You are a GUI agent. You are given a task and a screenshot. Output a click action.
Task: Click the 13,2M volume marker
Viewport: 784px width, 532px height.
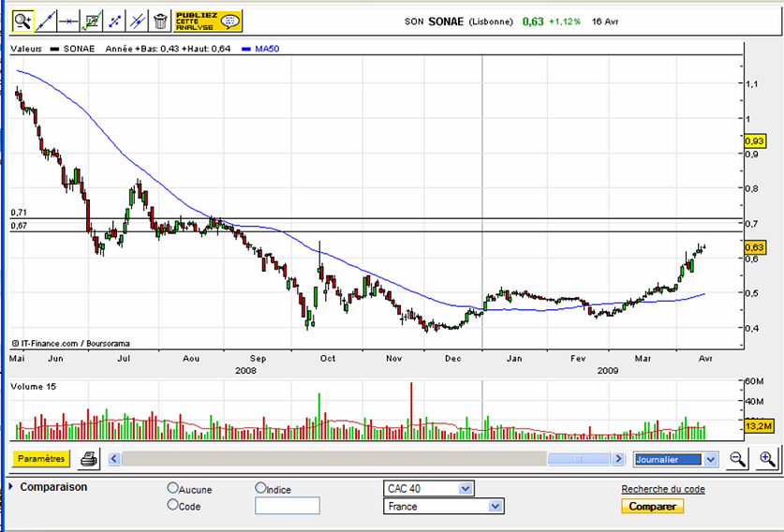[x=759, y=426]
